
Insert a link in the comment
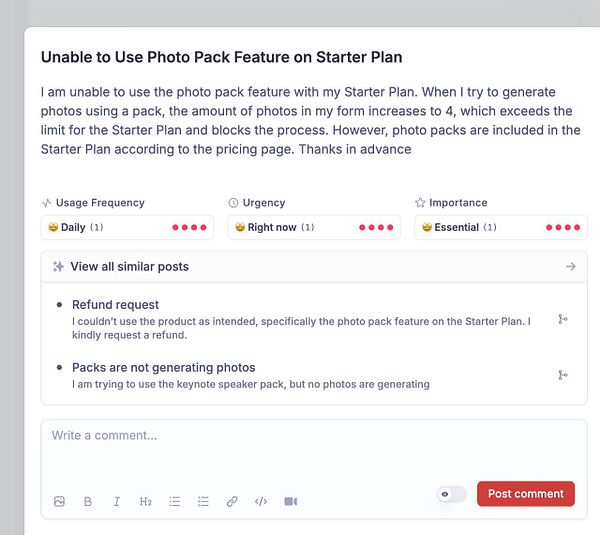tap(232, 502)
